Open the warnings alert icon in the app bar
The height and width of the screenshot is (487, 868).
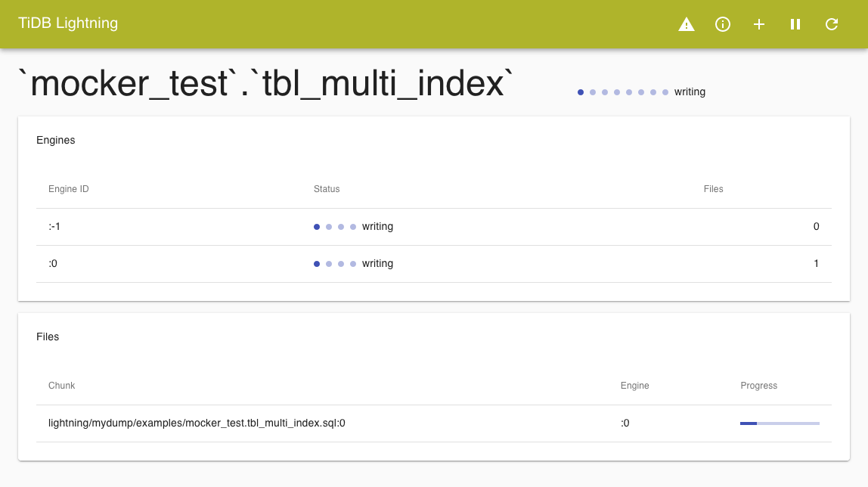point(686,24)
